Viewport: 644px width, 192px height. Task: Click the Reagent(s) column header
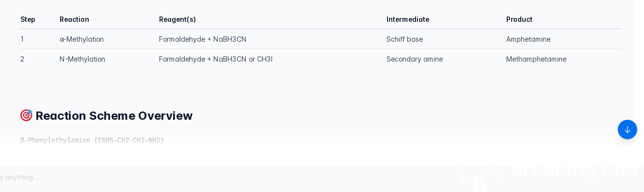177,19
